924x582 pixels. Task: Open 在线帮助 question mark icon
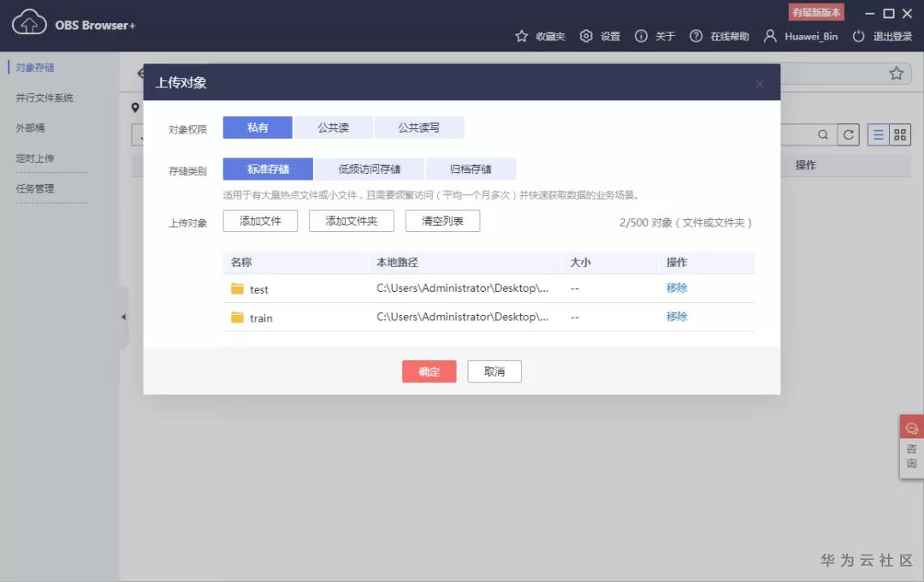point(696,36)
